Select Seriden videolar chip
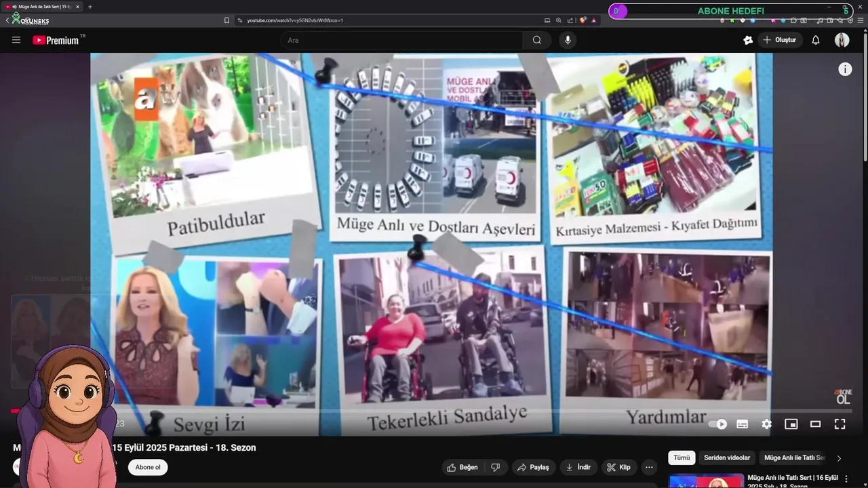 pyautogui.click(x=727, y=457)
